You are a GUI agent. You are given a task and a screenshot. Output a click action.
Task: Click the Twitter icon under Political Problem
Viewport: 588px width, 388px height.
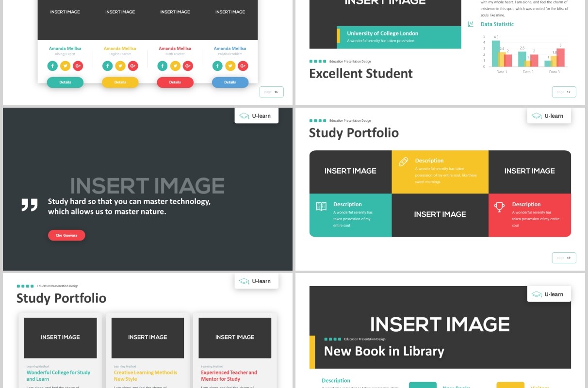(230, 66)
